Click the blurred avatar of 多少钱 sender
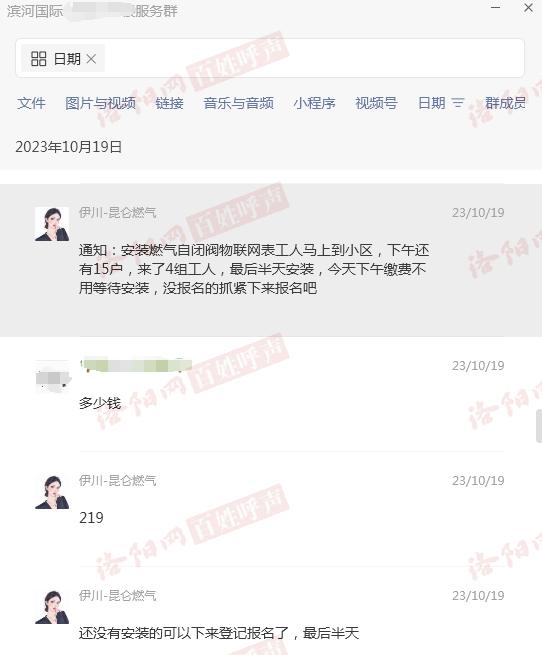Viewport: 542px width, 655px height. 52,377
